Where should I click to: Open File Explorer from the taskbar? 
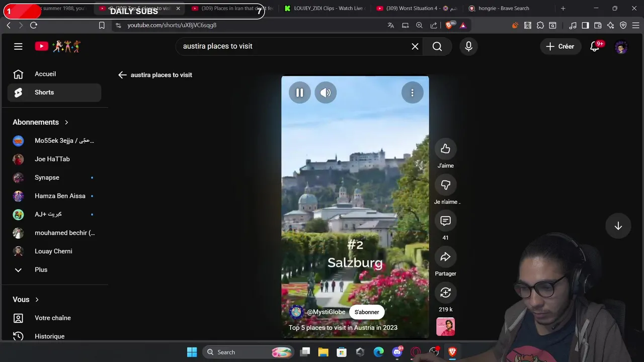[323, 352]
